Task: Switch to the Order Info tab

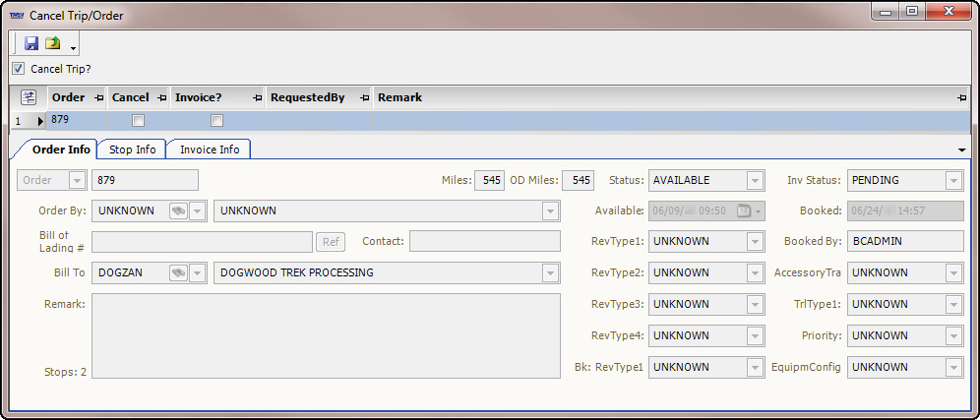Action: click(x=61, y=150)
